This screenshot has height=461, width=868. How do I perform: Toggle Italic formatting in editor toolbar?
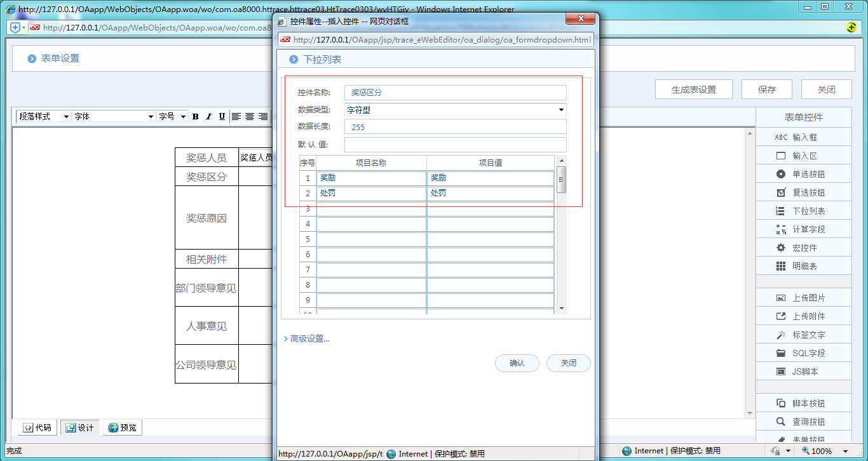(208, 117)
